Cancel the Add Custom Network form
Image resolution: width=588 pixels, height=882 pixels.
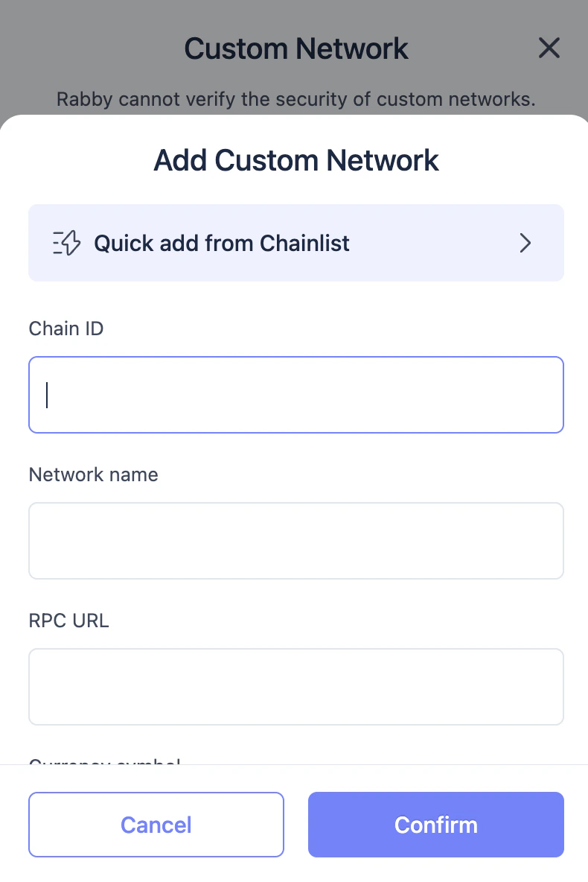coord(156,825)
